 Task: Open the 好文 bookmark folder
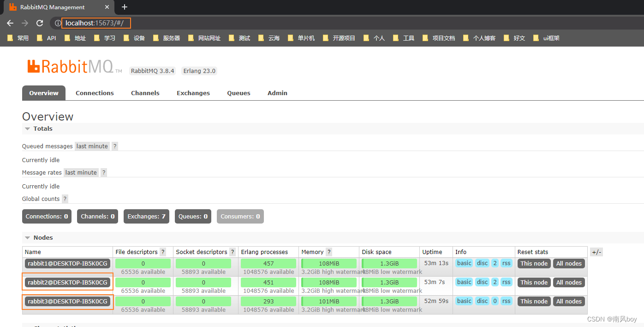point(514,38)
